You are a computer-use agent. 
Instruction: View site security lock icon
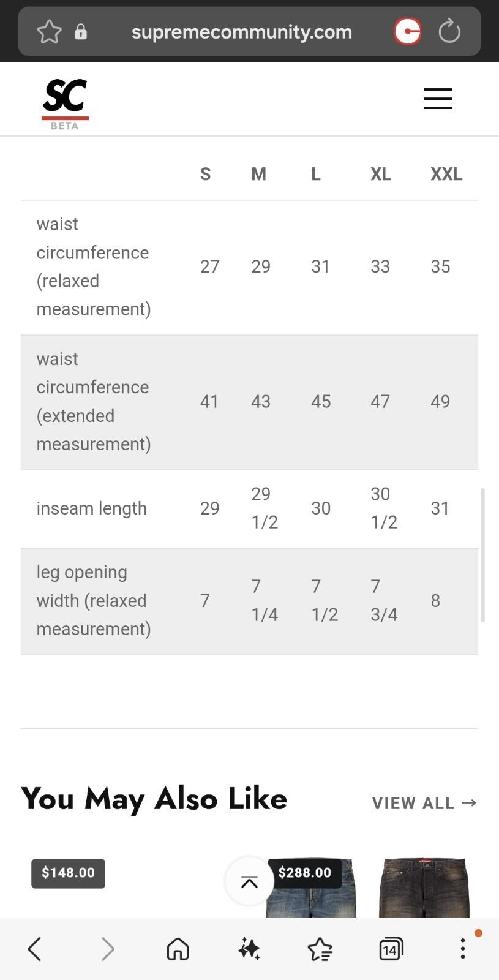click(81, 32)
